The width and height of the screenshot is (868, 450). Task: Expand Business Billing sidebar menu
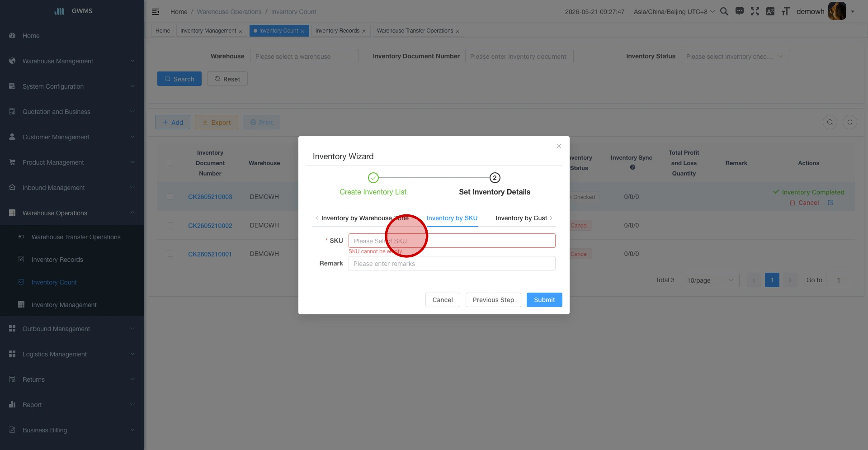tap(72, 430)
